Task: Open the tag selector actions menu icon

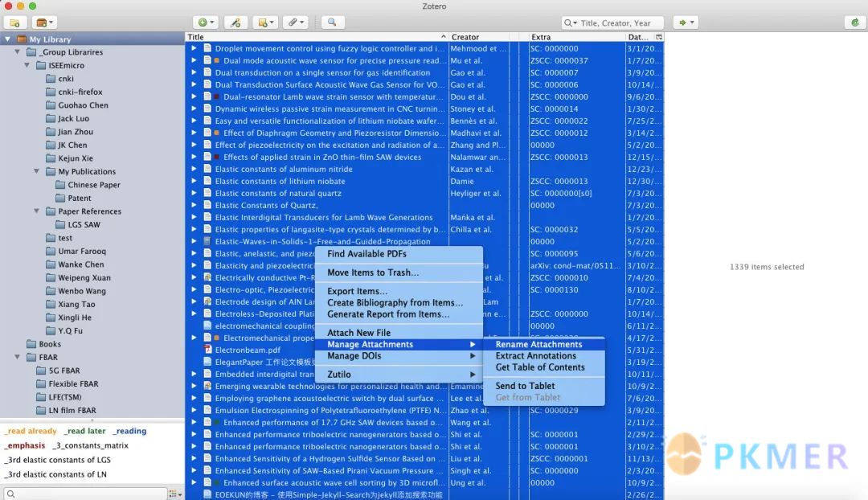Action: point(175,494)
